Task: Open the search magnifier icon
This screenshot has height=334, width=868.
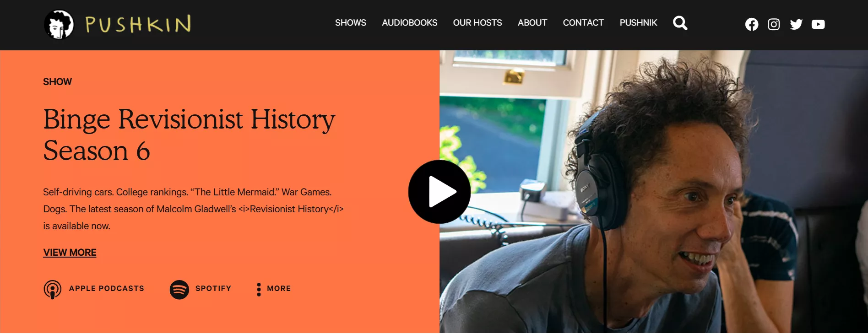Action: pos(680,23)
